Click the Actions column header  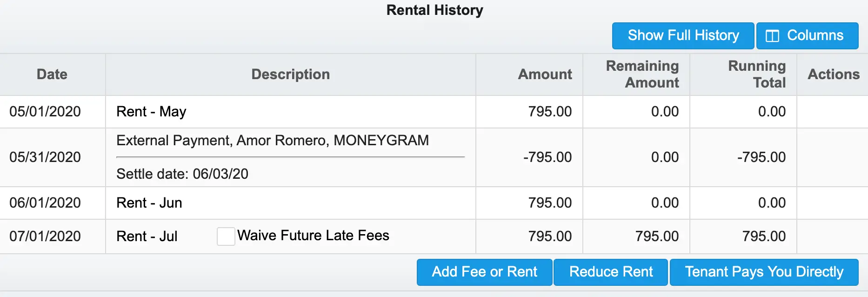(833, 74)
